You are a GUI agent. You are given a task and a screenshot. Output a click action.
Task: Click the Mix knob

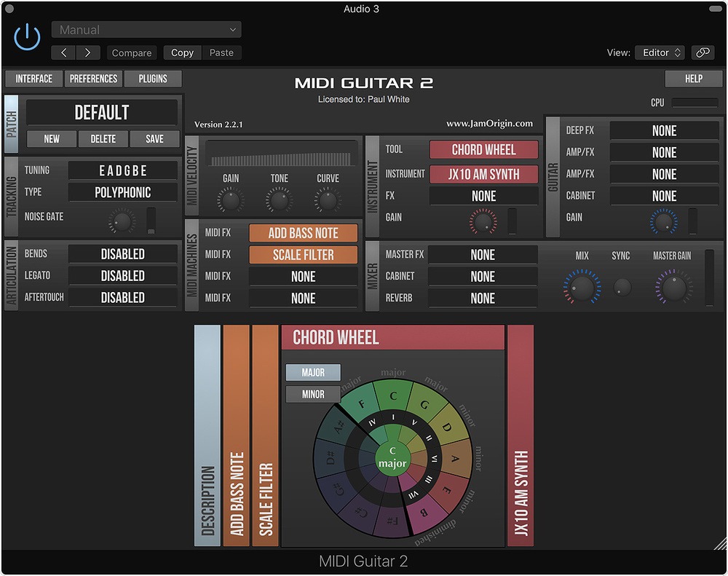tap(582, 287)
